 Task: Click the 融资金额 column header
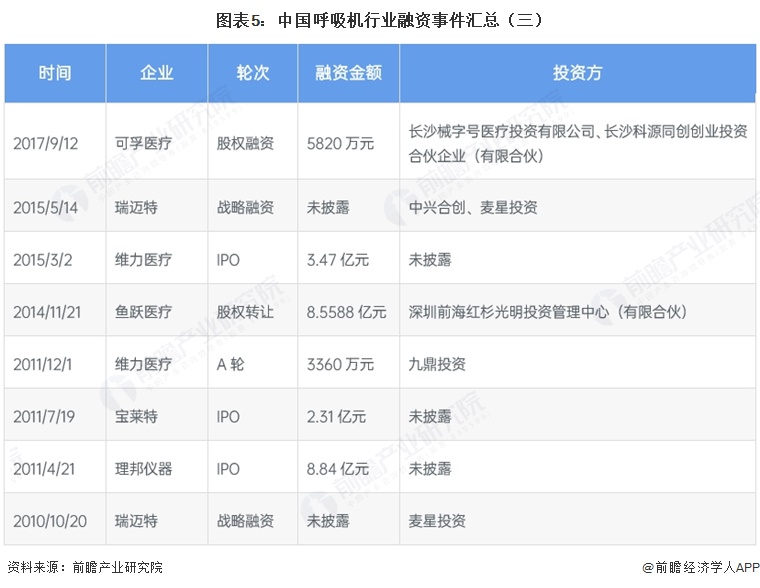click(348, 73)
